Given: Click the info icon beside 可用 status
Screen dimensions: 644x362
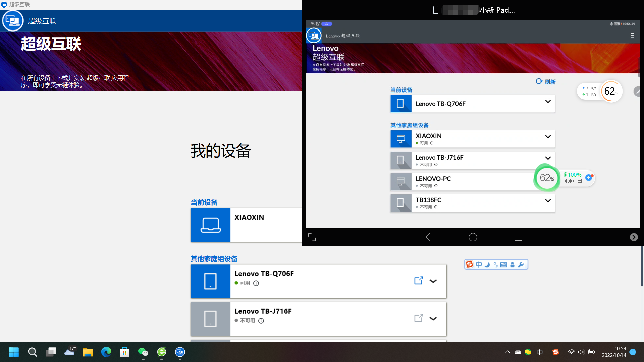Looking at the screenshot, I should (256, 283).
